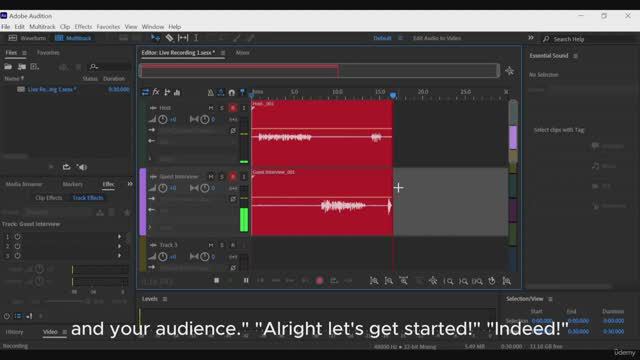
Task: Solo the Host track
Action: click(222, 108)
